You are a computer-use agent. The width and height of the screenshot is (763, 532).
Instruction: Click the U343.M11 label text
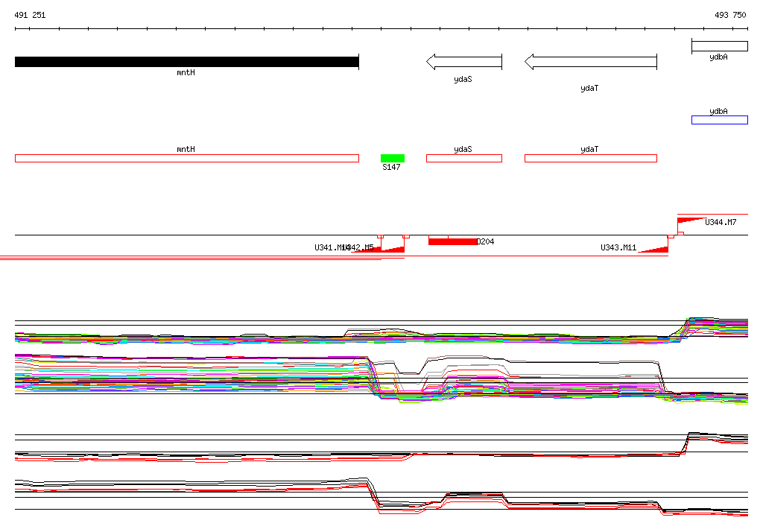tap(618, 248)
